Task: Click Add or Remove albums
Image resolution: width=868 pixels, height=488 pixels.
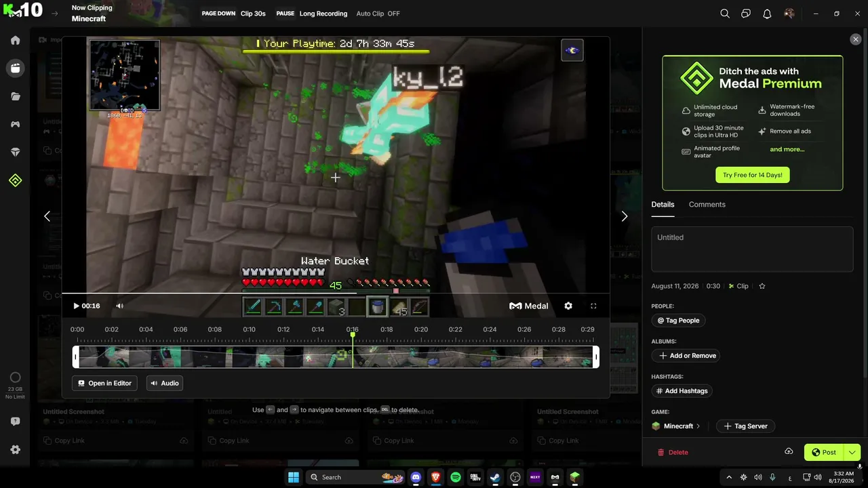Action: [687, 356]
